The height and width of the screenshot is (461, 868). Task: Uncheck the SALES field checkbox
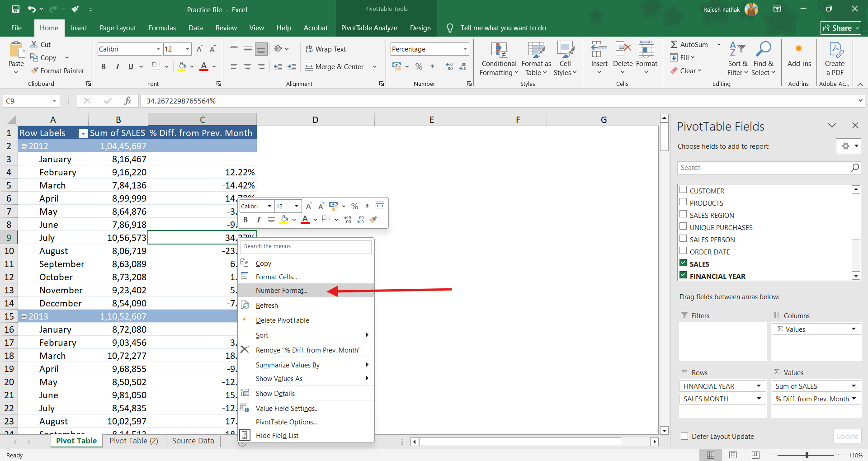point(683,263)
